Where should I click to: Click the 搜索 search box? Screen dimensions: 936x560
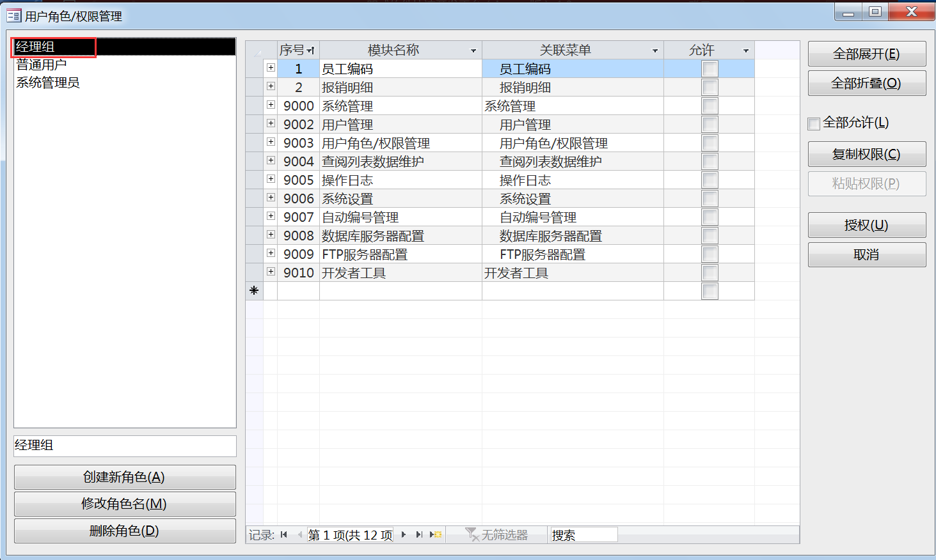click(x=583, y=535)
